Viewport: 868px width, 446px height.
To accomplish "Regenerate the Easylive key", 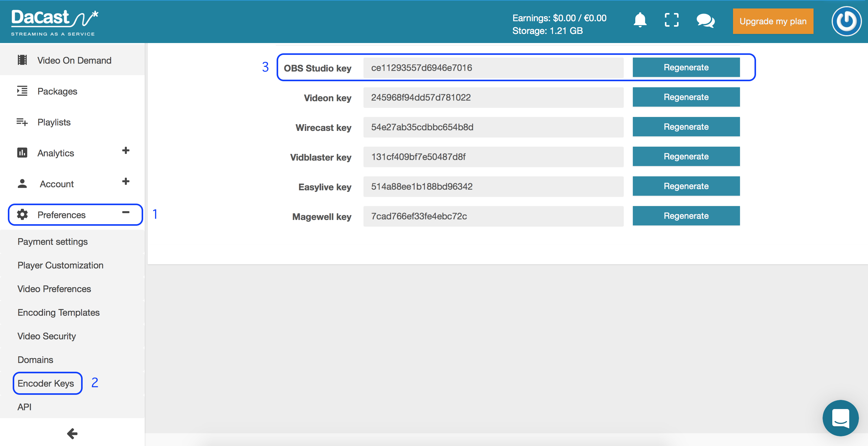I will 686,186.
